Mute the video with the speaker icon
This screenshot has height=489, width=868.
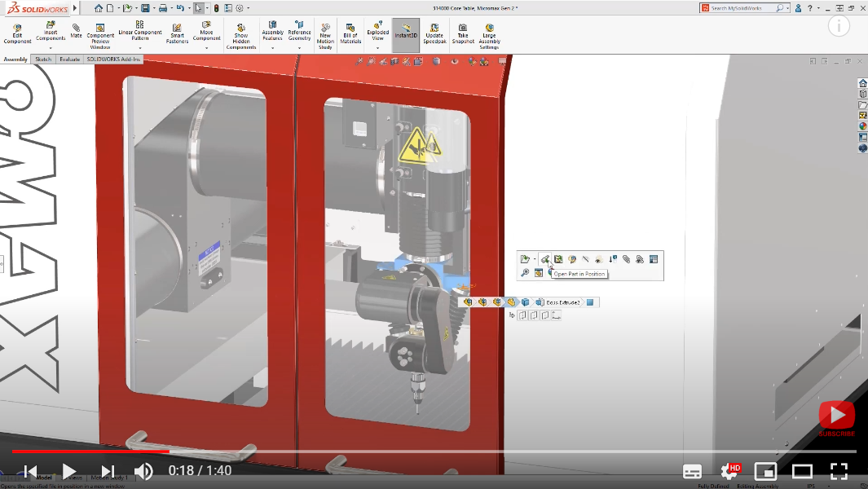click(144, 471)
